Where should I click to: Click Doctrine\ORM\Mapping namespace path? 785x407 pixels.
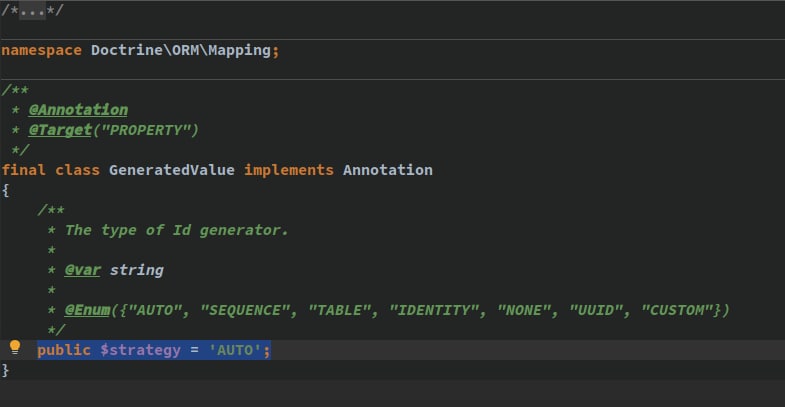(x=181, y=50)
